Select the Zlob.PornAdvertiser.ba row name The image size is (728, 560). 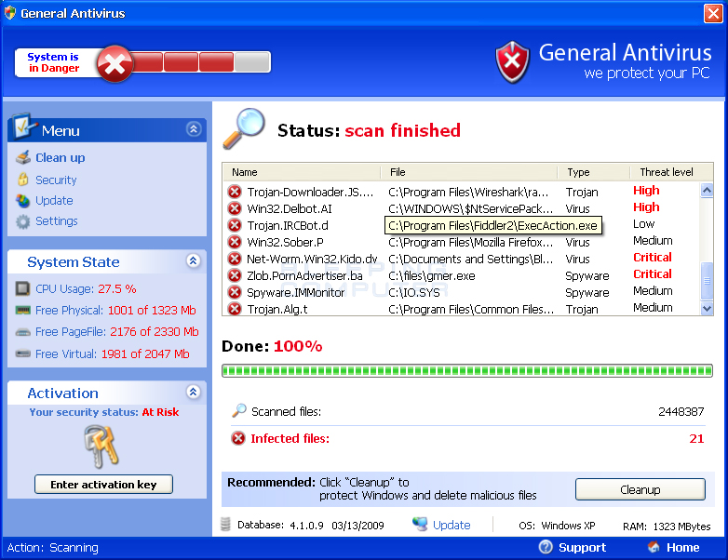(304, 275)
